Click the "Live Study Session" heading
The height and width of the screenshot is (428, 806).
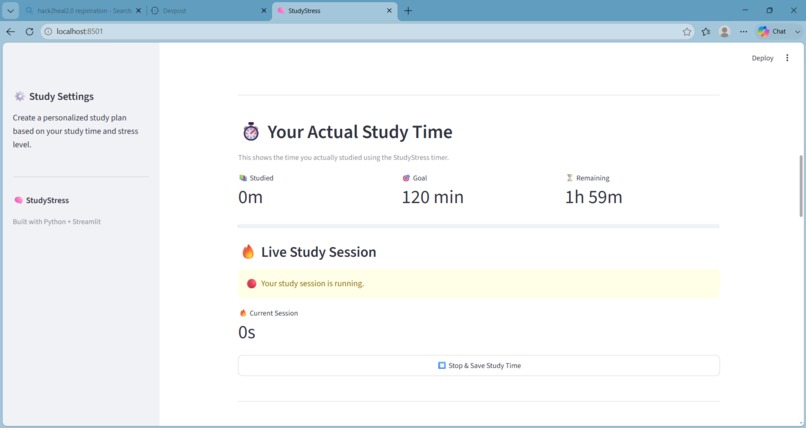319,252
